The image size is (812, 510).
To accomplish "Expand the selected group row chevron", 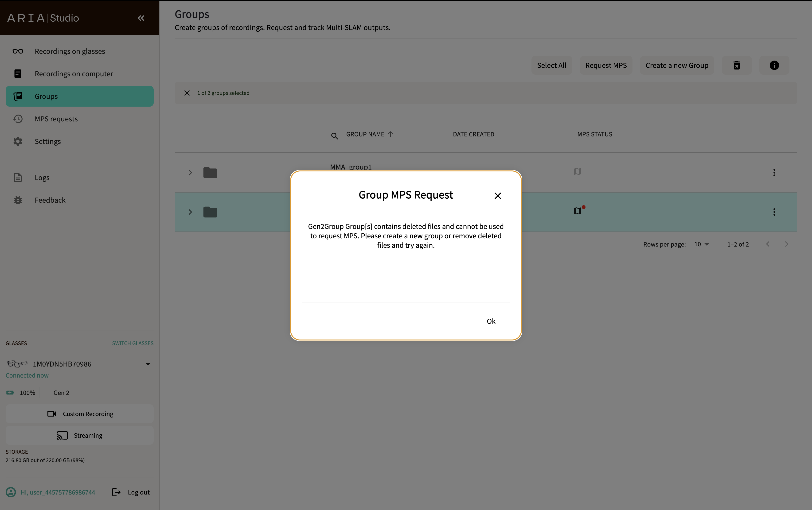I will point(190,212).
